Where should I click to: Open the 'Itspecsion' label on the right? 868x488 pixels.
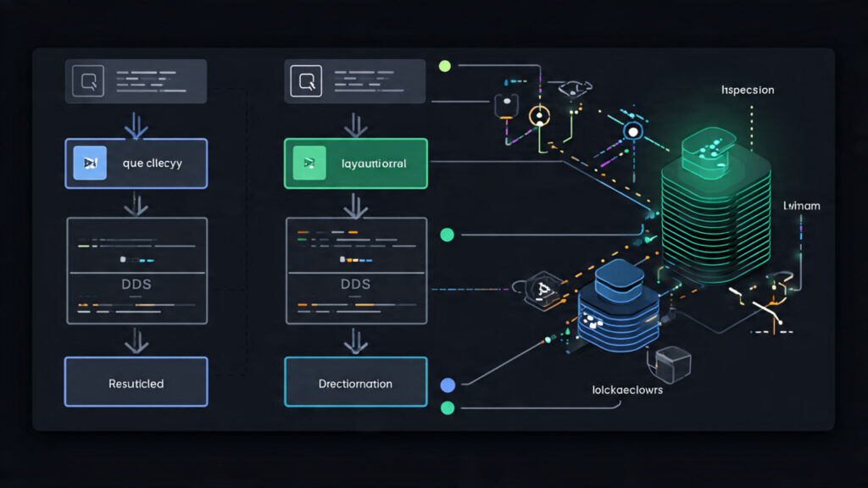pos(747,89)
